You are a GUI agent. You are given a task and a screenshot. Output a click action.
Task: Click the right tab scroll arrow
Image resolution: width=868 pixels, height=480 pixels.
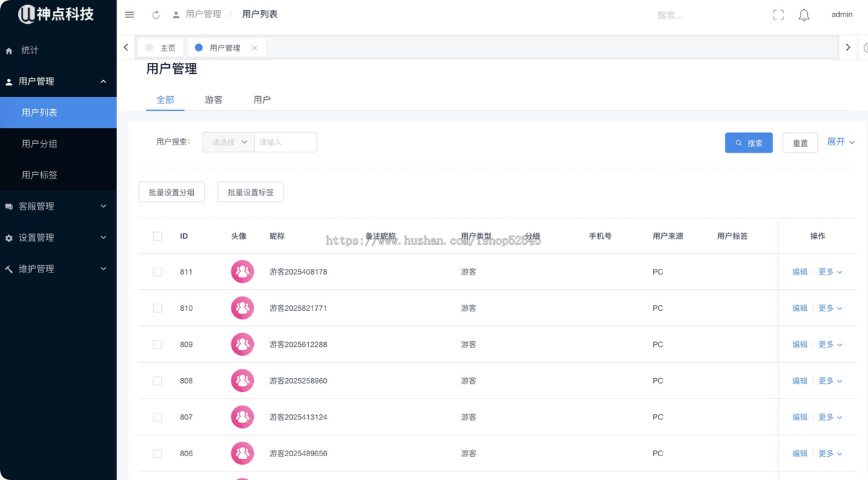pyautogui.click(x=848, y=47)
